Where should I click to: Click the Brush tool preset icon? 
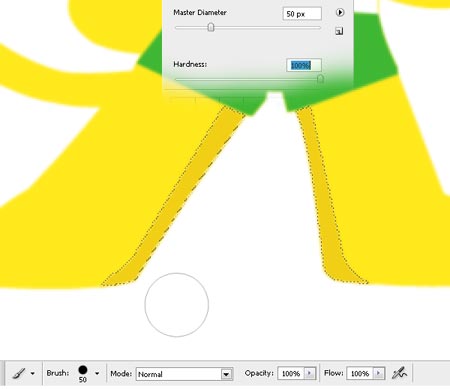pos(19,373)
